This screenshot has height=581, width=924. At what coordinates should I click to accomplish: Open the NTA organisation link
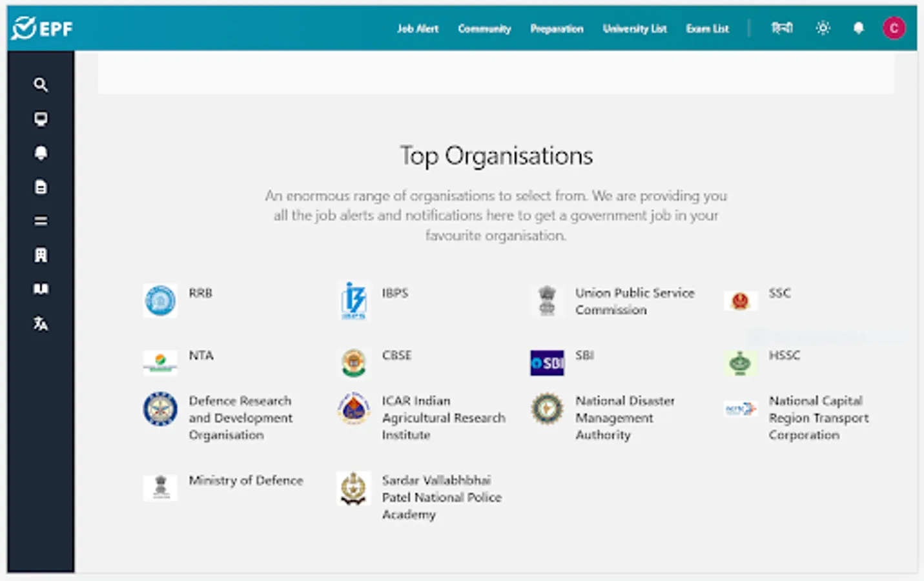pos(201,356)
